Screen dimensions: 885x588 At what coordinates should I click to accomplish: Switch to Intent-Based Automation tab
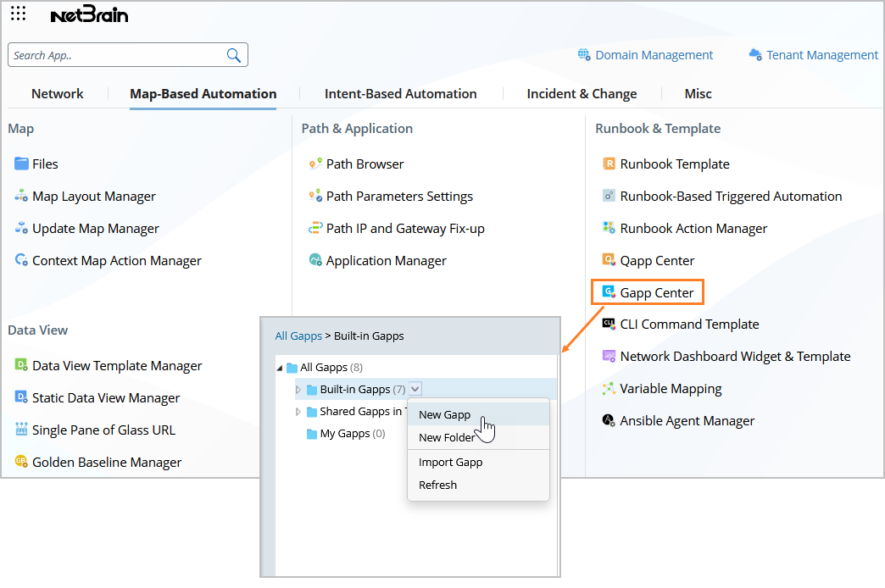pos(400,94)
